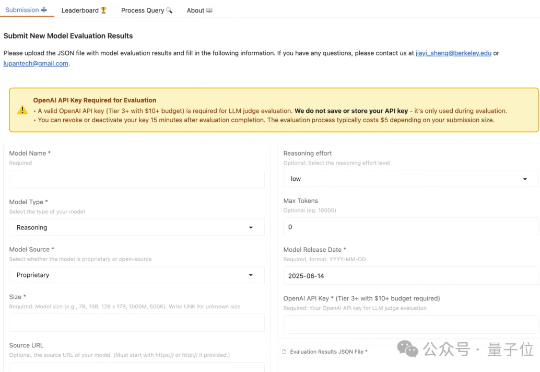Open the Process Query tab

pos(147,10)
